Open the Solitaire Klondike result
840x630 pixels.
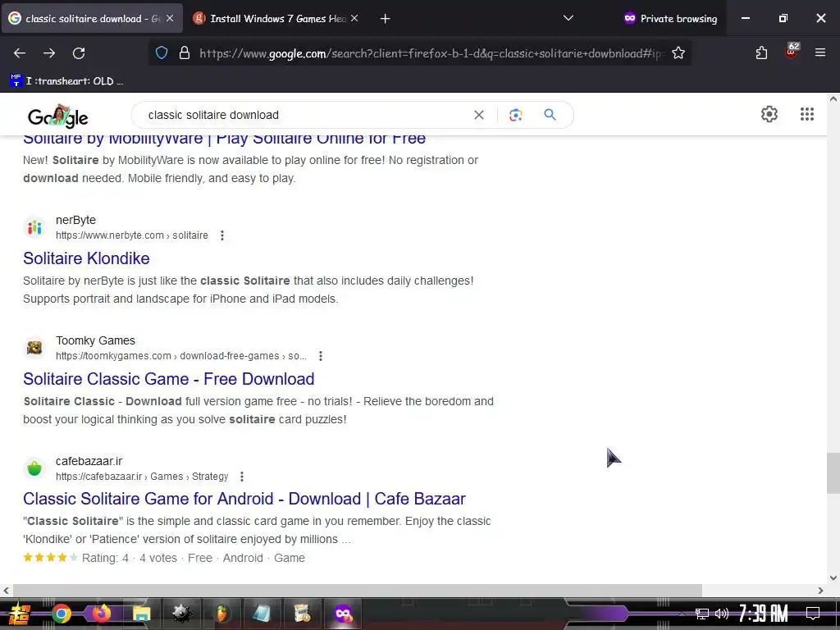86,258
